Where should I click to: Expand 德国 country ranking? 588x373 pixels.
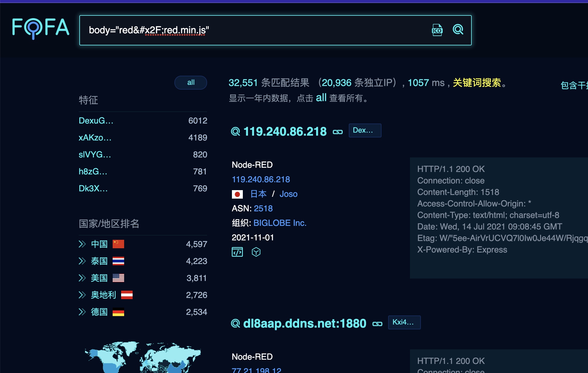(82, 312)
